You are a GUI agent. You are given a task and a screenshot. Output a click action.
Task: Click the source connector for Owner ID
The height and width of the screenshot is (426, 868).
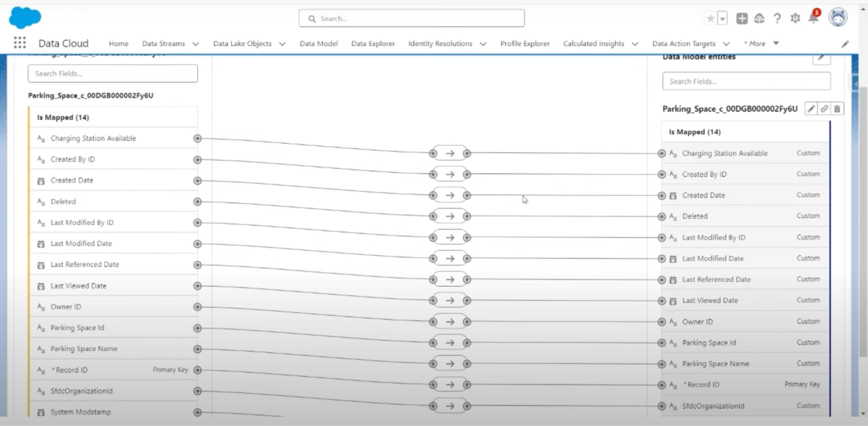pos(197,307)
